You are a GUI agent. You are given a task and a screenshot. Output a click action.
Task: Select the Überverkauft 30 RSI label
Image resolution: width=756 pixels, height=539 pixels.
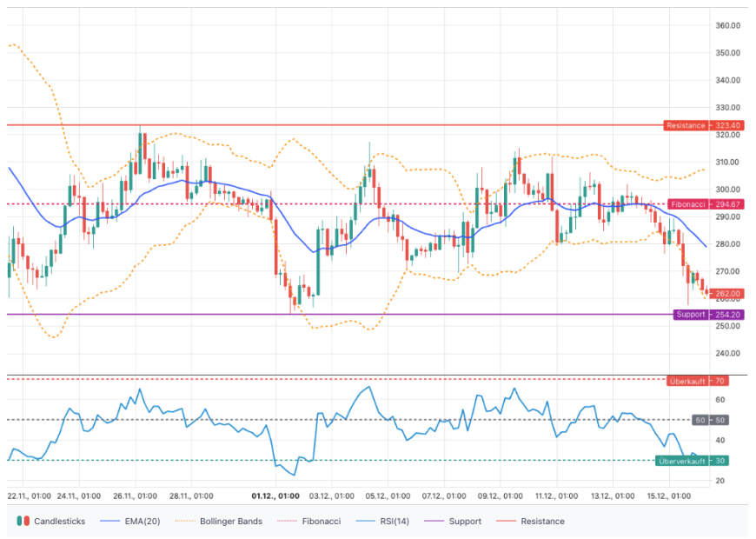(x=692, y=461)
